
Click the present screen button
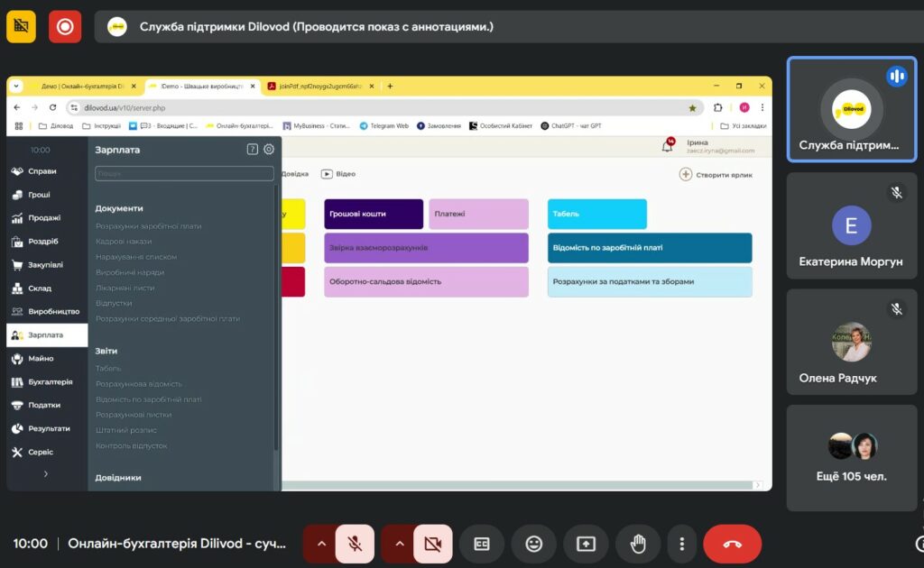coord(586,544)
